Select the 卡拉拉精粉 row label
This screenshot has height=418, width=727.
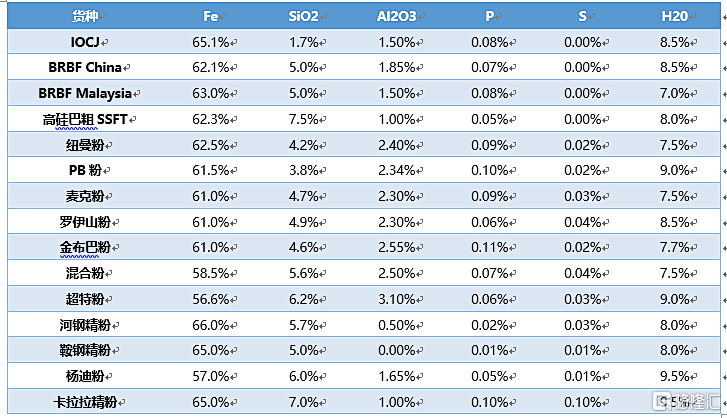pos(85,402)
